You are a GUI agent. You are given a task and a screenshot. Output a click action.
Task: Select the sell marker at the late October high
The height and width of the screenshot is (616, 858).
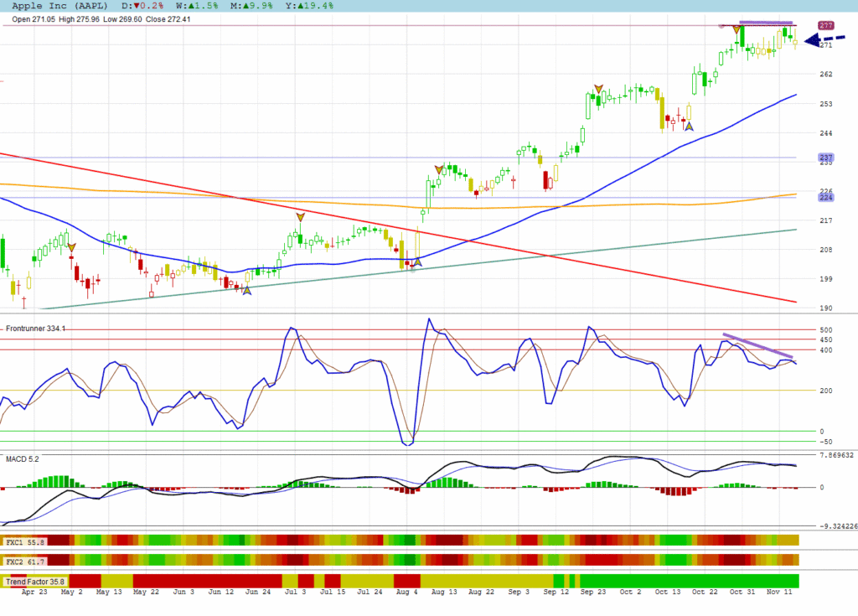(737, 30)
